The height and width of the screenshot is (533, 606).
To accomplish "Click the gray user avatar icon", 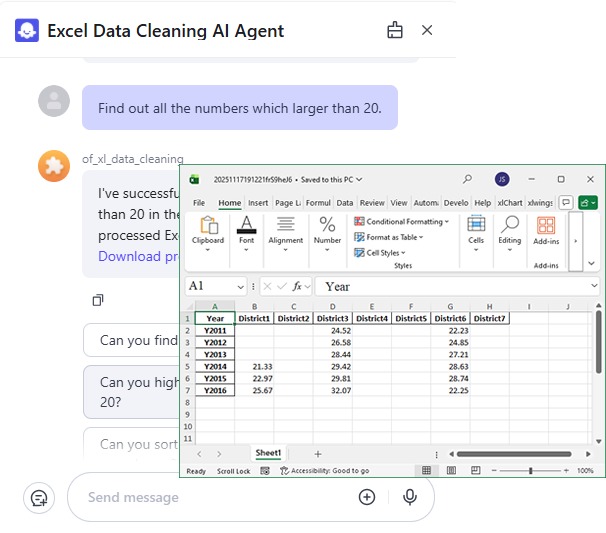I will [54, 101].
